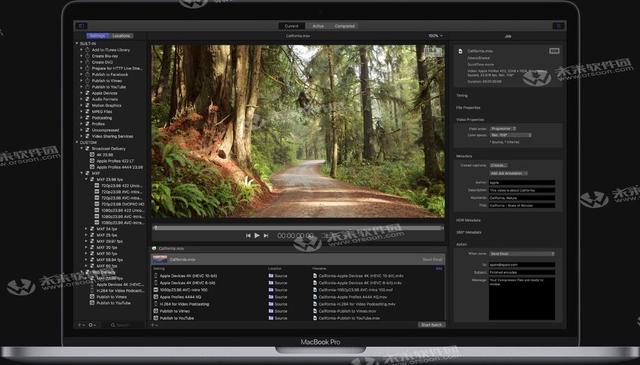Click the Publish to Facebook icon
This screenshot has width=640, height=365.
coord(87,74)
